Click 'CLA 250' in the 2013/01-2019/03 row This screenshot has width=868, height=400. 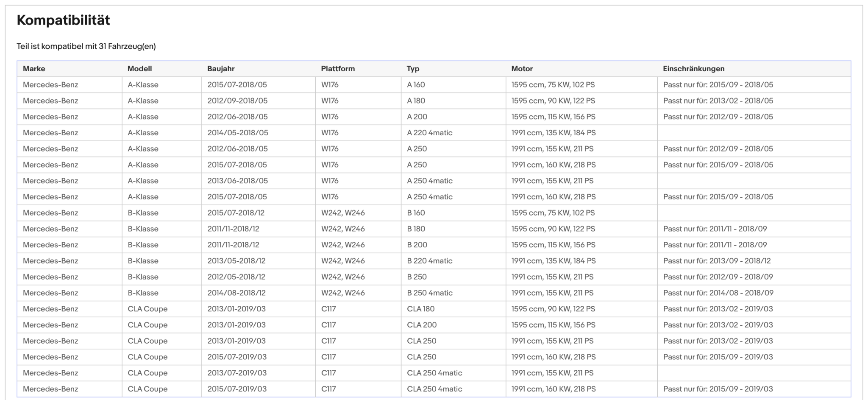[x=421, y=341]
